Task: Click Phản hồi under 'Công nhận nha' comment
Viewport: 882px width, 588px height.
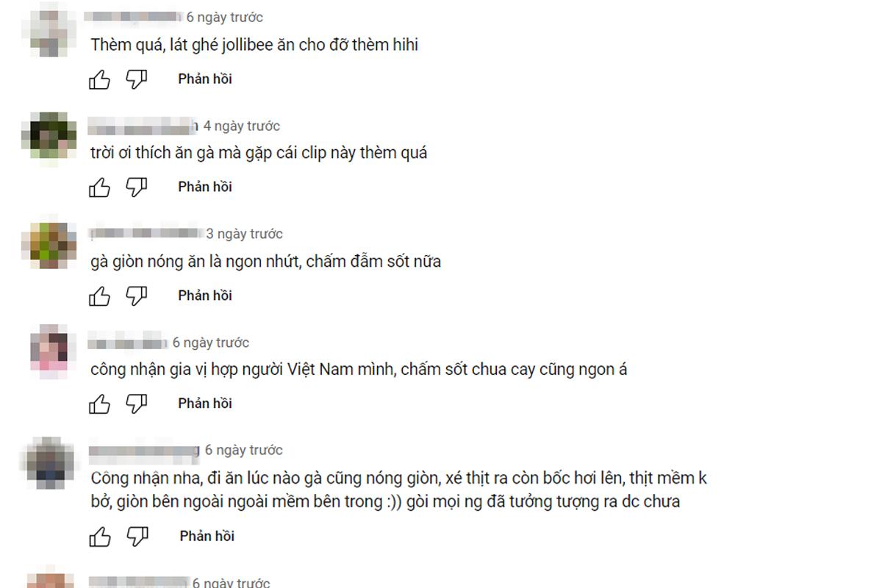Action: 207,537
